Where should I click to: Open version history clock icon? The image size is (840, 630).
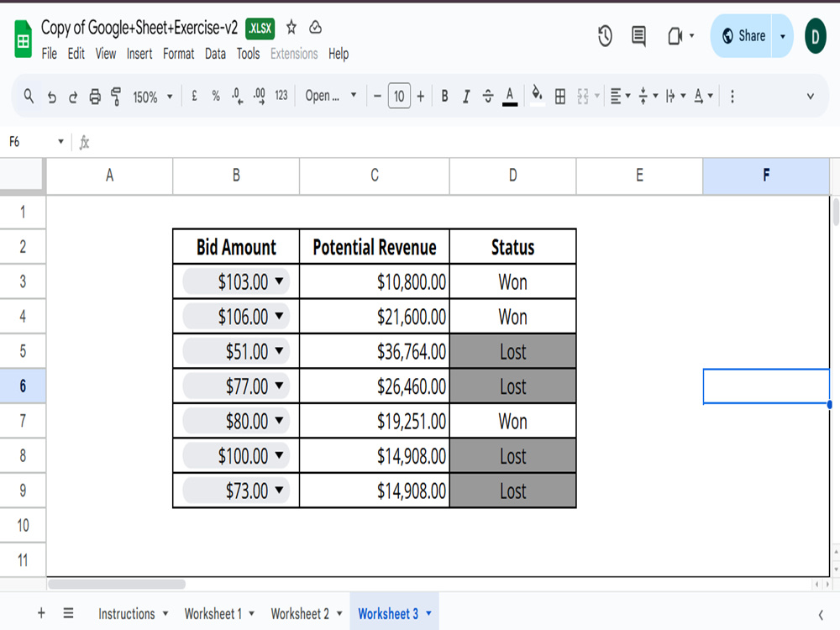[x=605, y=36]
